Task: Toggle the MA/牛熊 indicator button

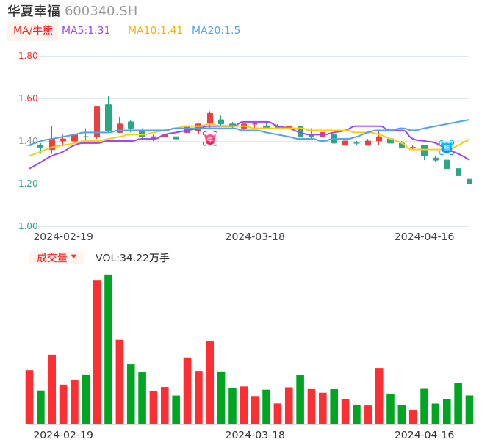Action: 33,31
